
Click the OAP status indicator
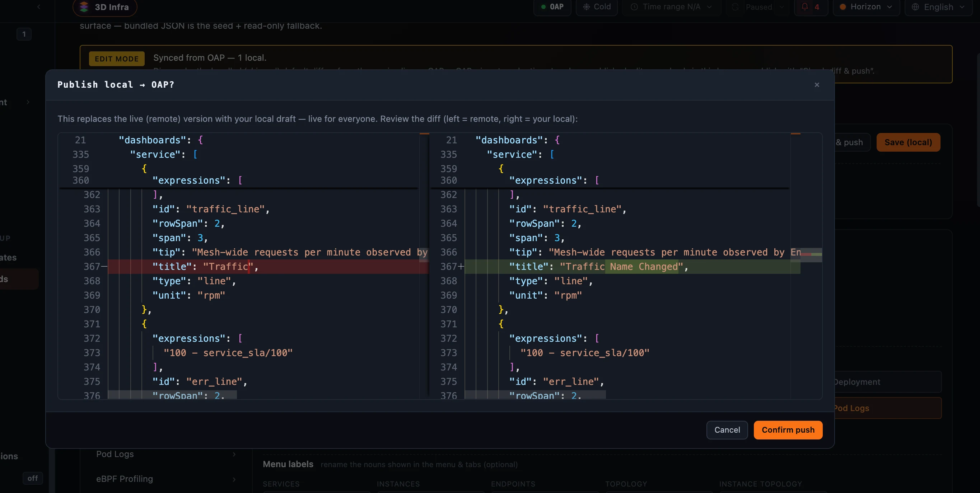[552, 7]
